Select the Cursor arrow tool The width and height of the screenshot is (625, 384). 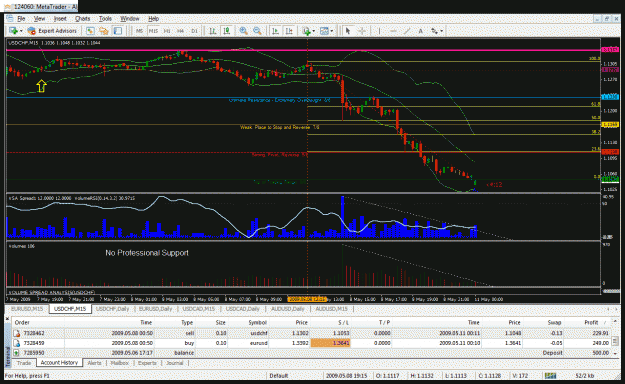[348, 31]
